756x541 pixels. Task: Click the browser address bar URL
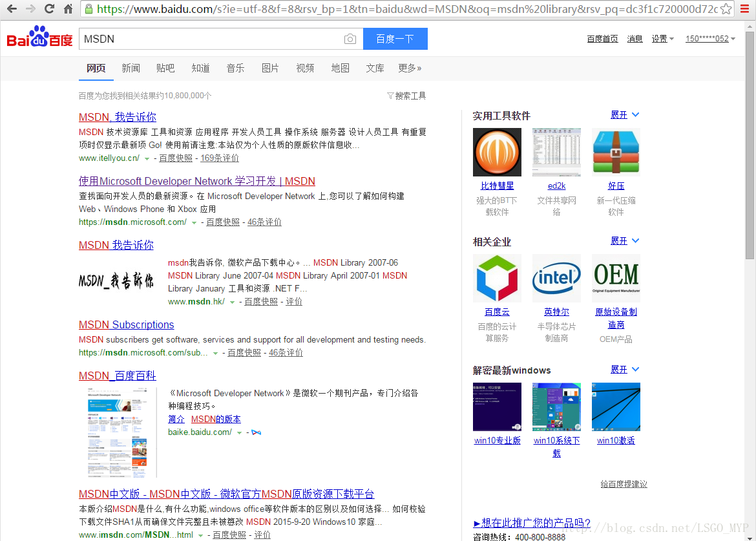(x=406, y=8)
